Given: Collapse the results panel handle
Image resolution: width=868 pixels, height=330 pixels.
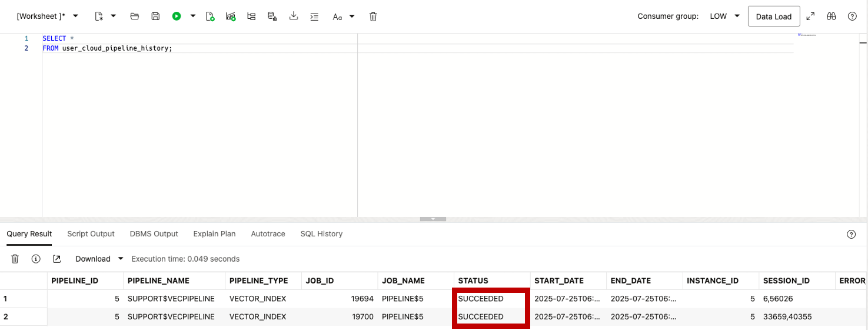Looking at the screenshot, I should click(x=433, y=219).
